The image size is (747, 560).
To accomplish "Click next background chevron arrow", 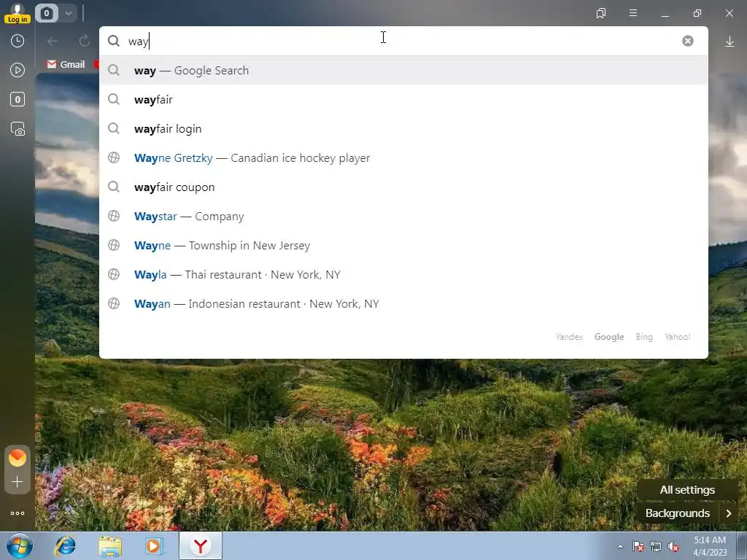I will point(729,513).
